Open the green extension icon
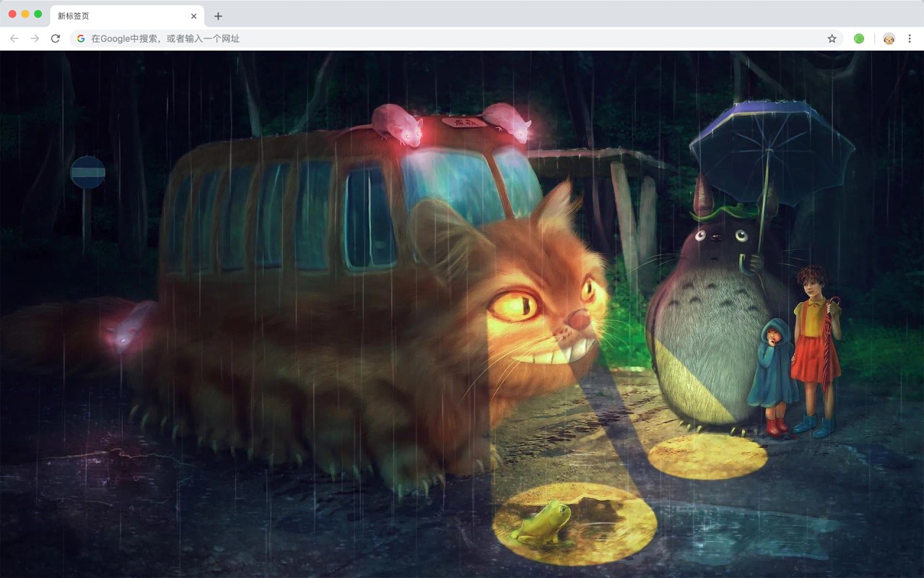This screenshot has height=578, width=924. pyautogui.click(x=859, y=38)
